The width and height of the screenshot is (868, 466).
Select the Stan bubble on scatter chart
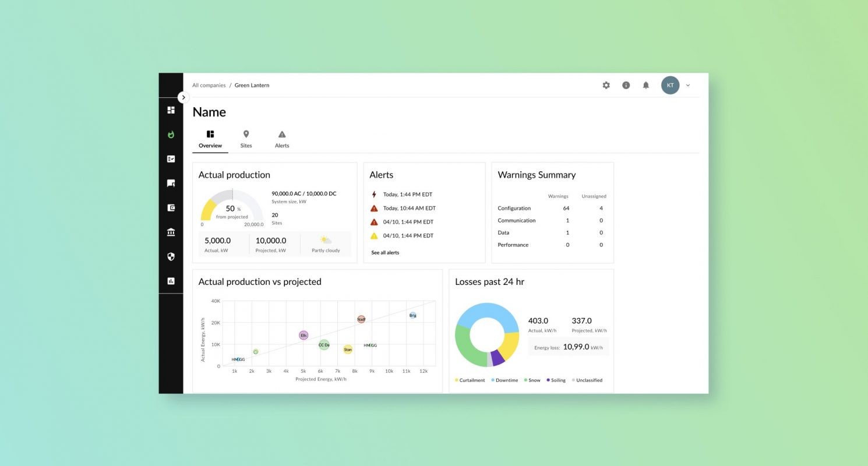coord(348,349)
